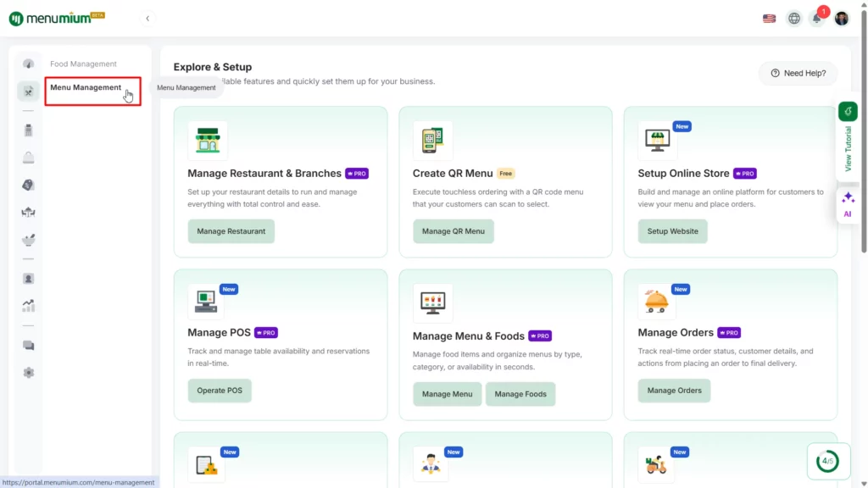Screen dimensions: 868x488
Task: Select the food management utensils sidebar icon
Action: click(x=28, y=91)
